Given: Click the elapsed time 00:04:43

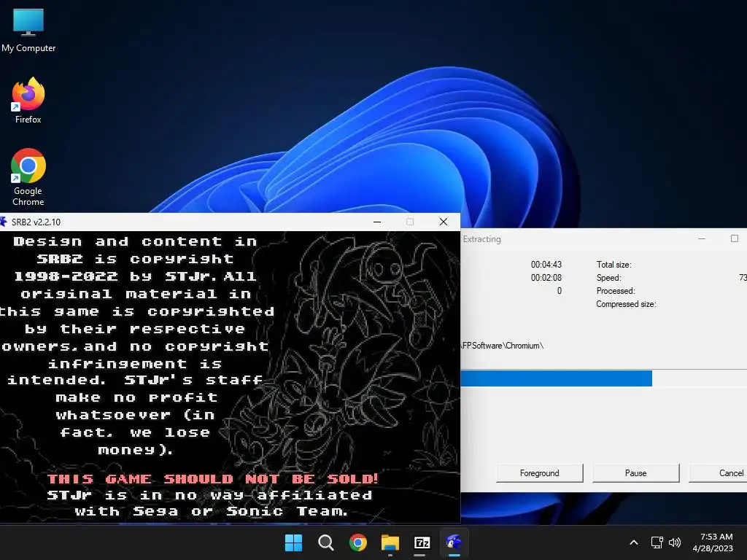Looking at the screenshot, I should (x=546, y=264).
